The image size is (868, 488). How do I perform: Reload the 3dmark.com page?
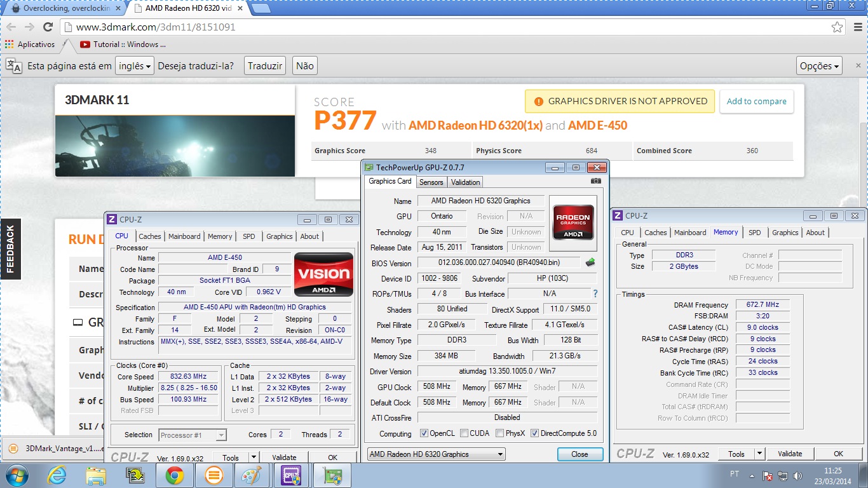coord(48,27)
